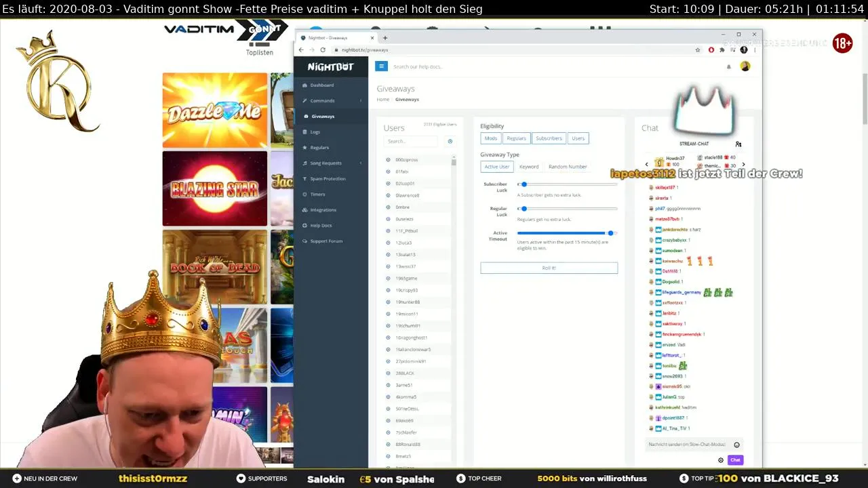This screenshot has height=488, width=868.
Task: Select the Active User giveaway type
Action: point(496,167)
